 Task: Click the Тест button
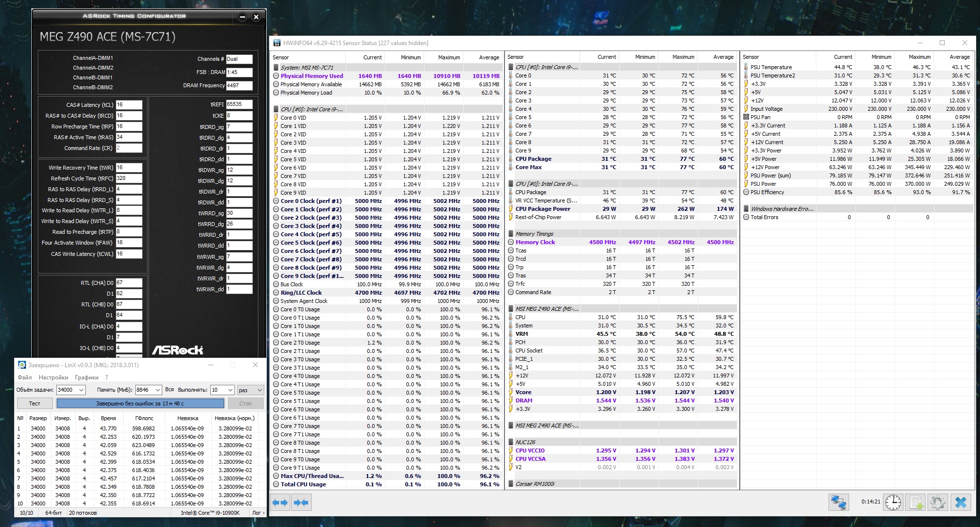(34, 403)
